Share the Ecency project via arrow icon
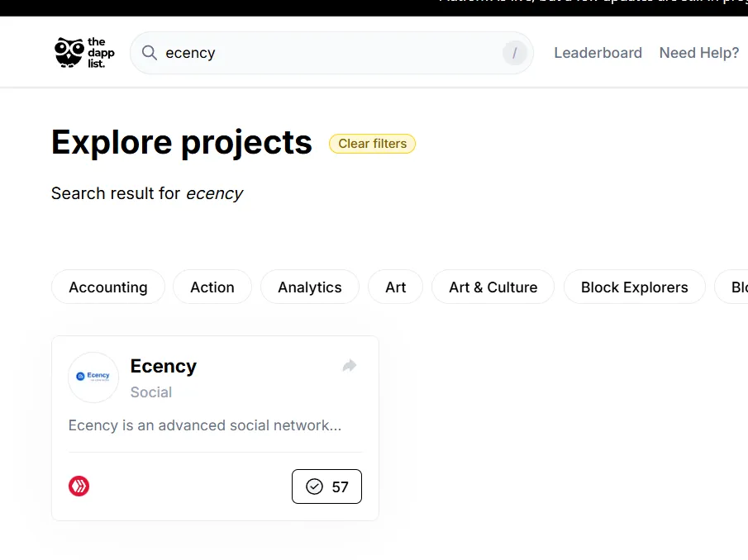The width and height of the screenshot is (748, 560). [350, 366]
